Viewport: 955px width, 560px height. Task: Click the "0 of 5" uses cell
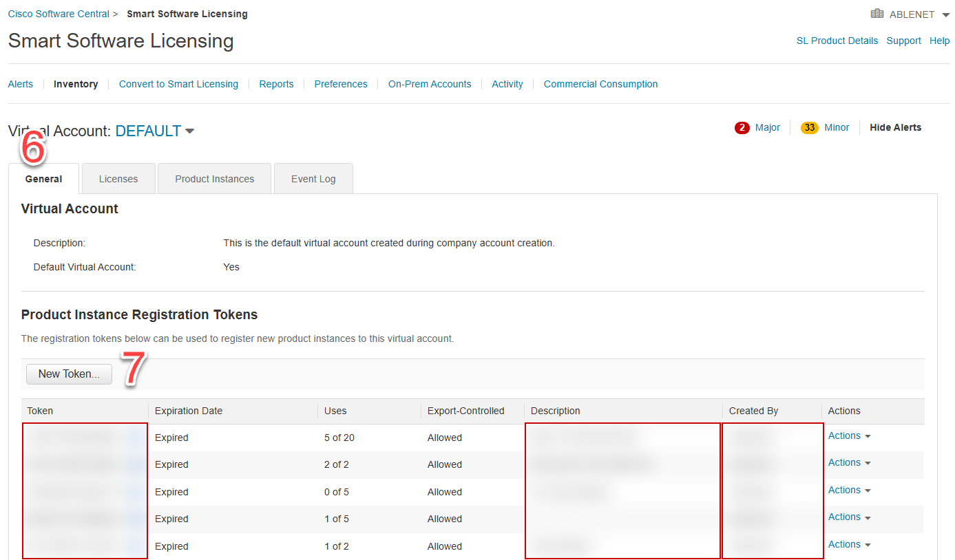tap(337, 492)
